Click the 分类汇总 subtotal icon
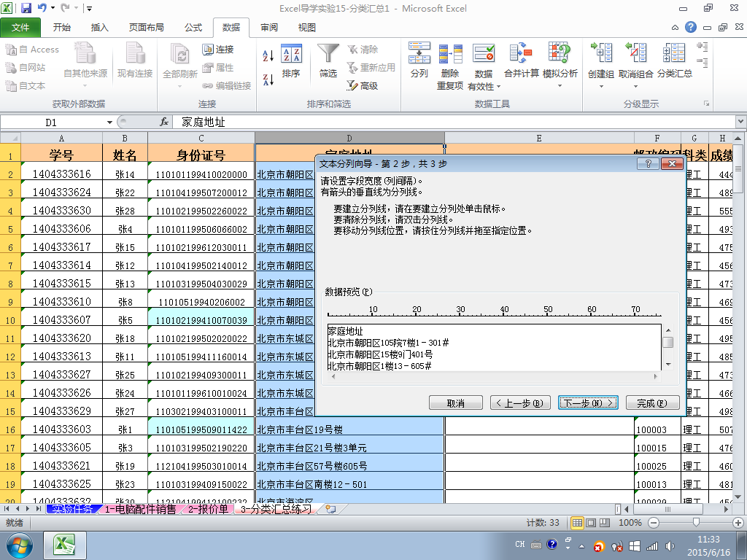 [x=674, y=61]
